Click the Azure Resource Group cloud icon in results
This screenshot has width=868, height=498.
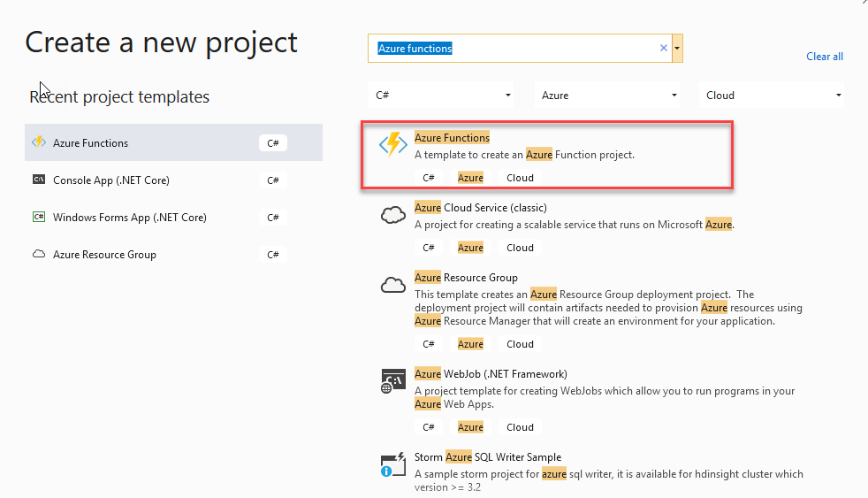393,285
